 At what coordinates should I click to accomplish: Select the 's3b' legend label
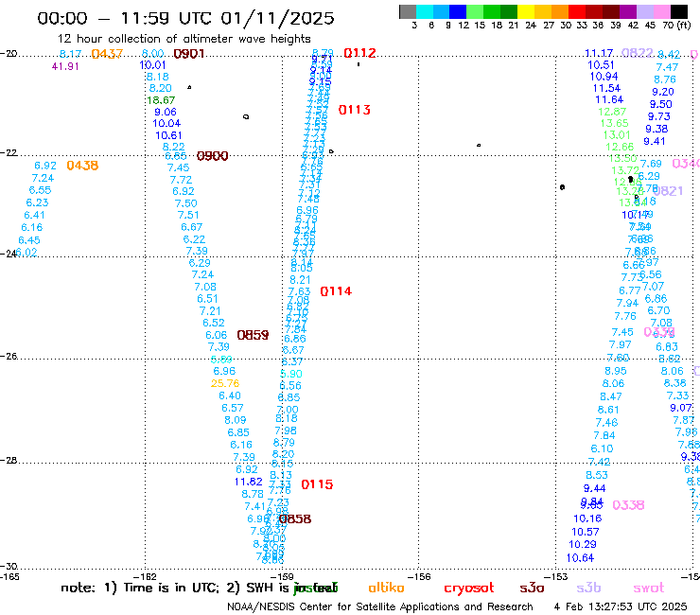[588, 588]
